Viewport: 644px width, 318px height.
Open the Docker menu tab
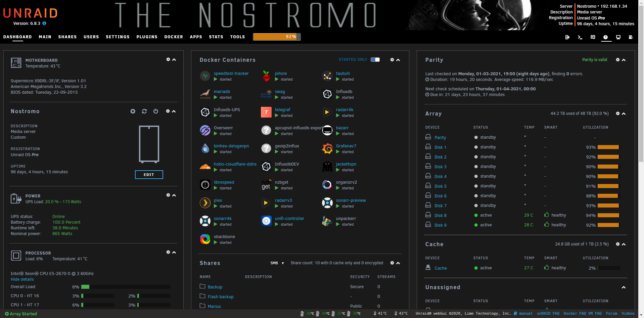tap(174, 37)
